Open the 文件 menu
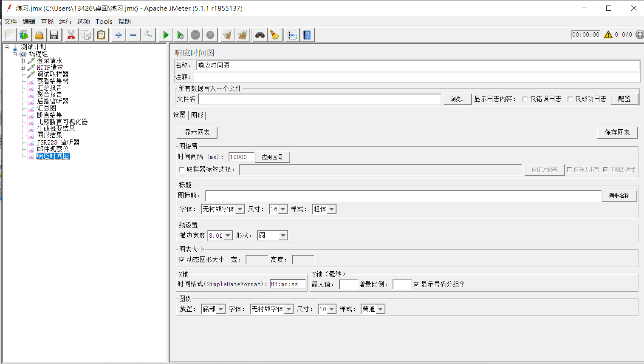This screenshot has width=644, height=364. 11,22
